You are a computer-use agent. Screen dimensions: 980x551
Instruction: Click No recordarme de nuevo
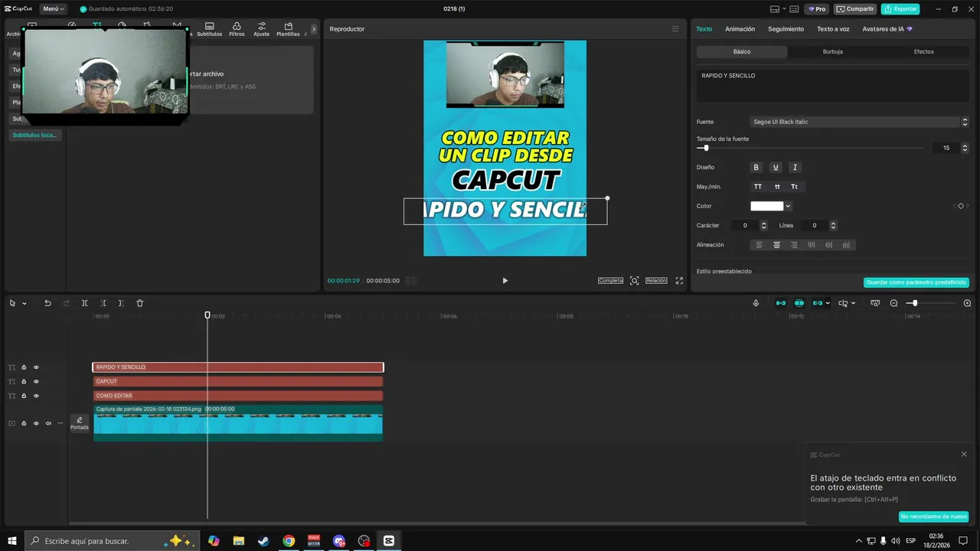click(x=933, y=517)
